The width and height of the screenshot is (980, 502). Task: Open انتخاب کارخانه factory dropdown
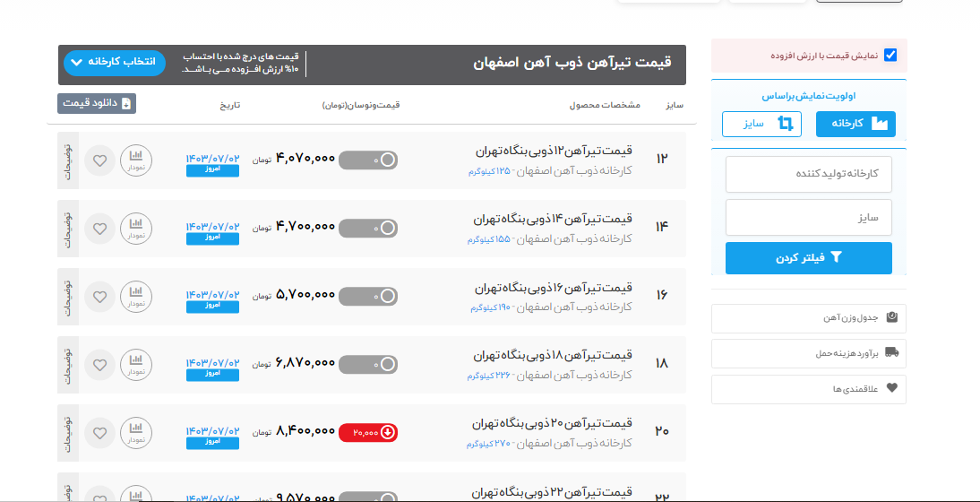115,62
